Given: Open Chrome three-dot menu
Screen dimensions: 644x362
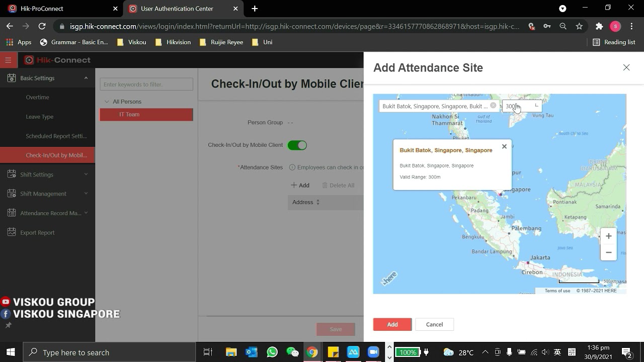Looking at the screenshot, I should click(631, 26).
